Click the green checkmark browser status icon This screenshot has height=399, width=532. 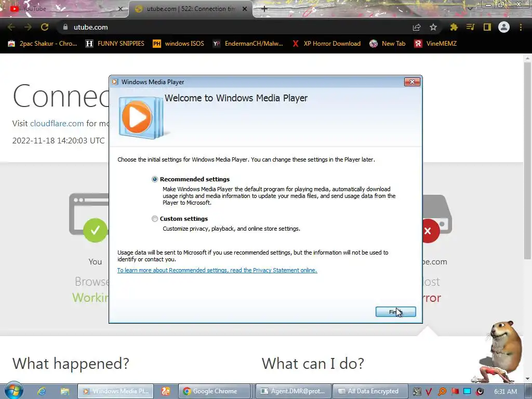[95, 230]
